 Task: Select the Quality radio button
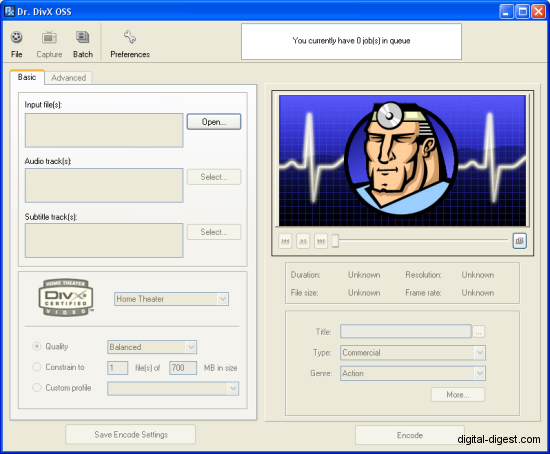tap(36, 346)
